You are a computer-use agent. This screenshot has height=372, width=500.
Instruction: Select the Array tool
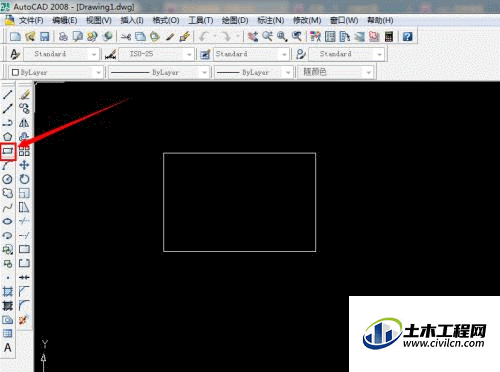(24, 151)
